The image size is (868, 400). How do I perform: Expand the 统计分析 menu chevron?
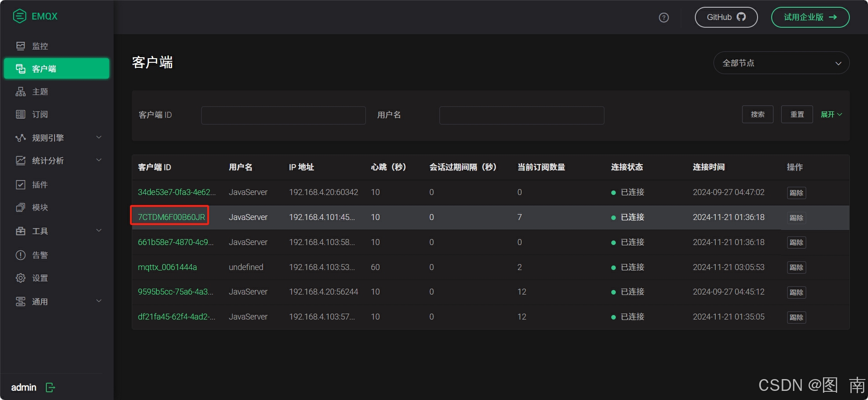click(x=99, y=160)
